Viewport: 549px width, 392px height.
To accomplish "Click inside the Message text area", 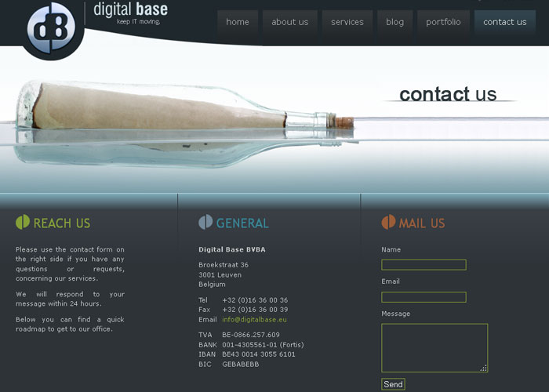I will coord(434,348).
